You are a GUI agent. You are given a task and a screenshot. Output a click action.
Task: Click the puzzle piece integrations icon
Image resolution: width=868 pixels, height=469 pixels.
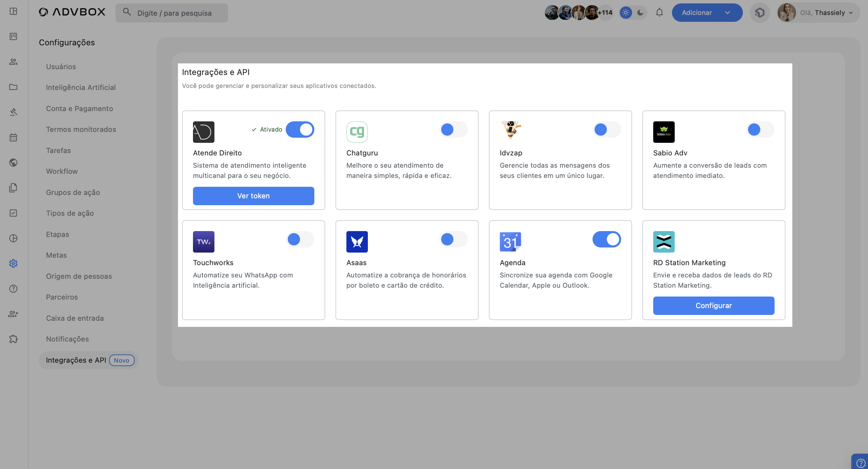tap(13, 339)
